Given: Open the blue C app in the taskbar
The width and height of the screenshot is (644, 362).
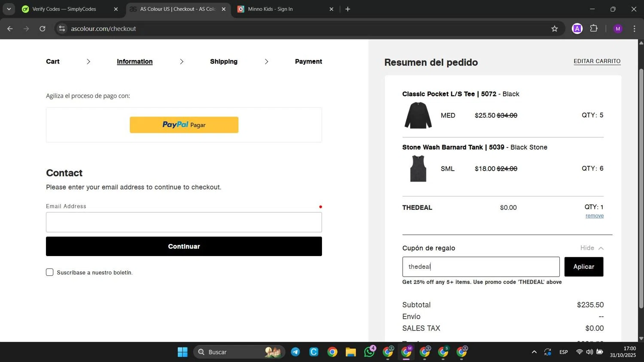Looking at the screenshot, I should tap(314, 352).
